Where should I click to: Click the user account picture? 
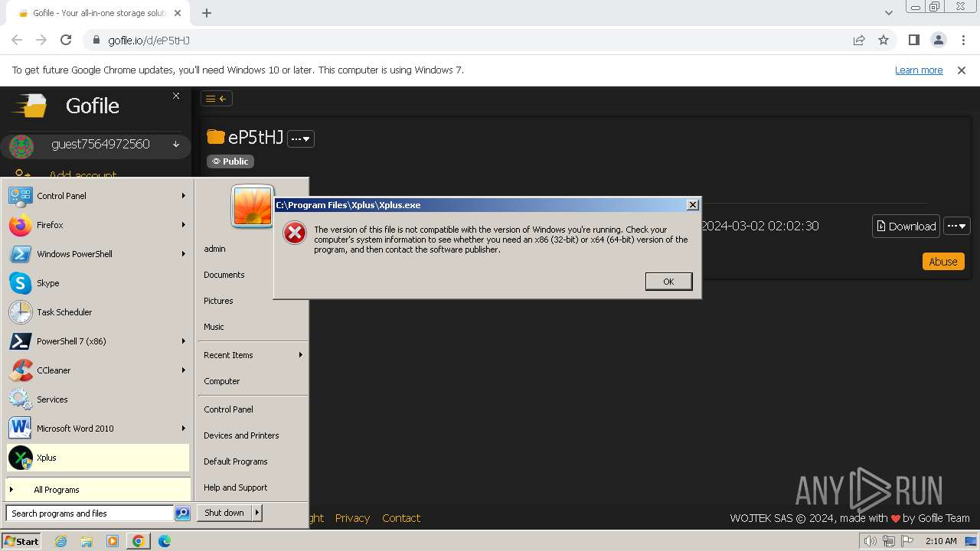tap(253, 207)
